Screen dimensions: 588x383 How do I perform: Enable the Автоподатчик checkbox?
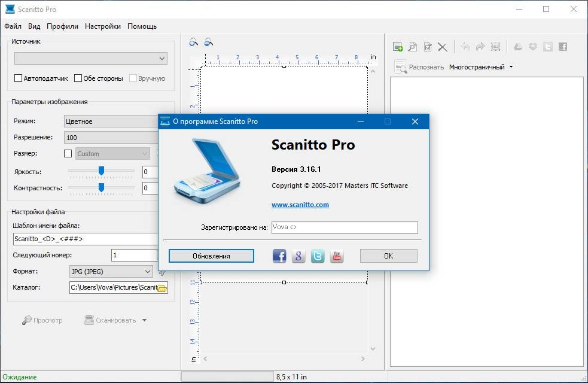tap(18, 78)
